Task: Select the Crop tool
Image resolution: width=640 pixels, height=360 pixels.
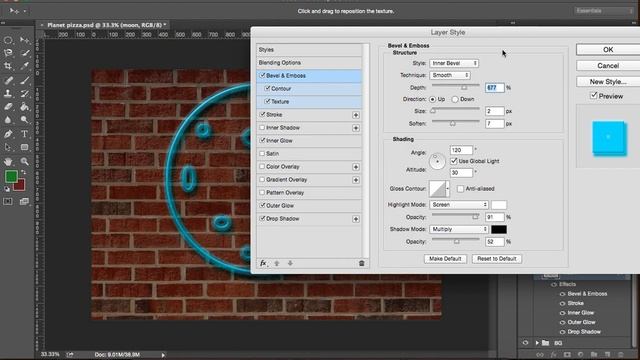Action: (8, 66)
